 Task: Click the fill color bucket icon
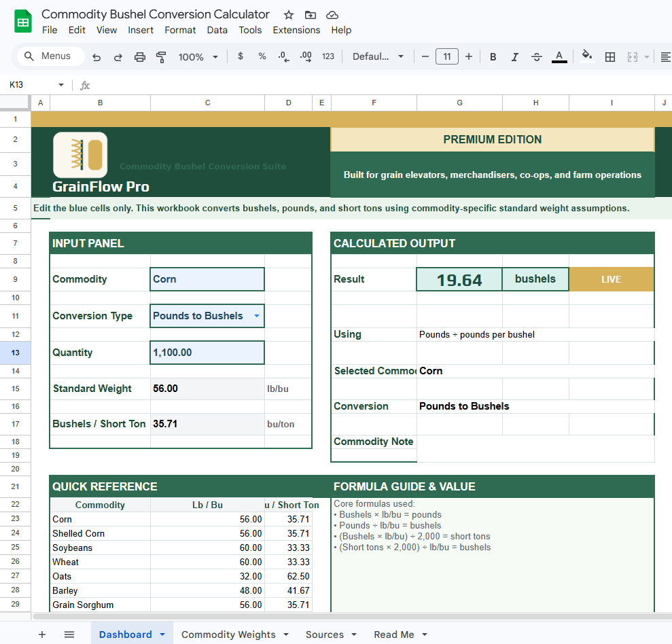(586, 57)
